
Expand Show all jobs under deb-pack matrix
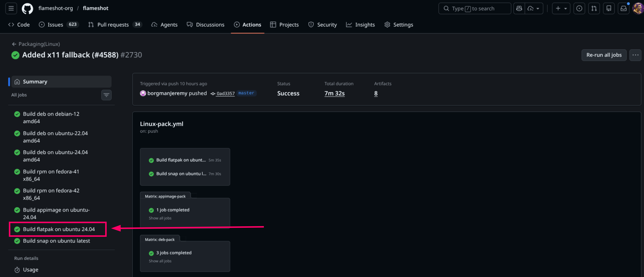[160, 261]
